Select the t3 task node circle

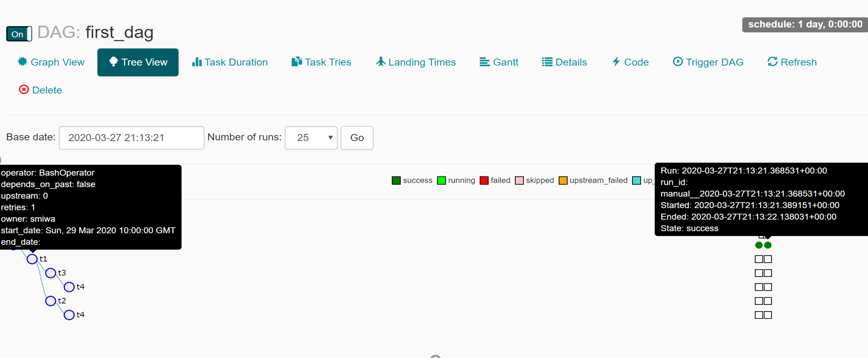[x=51, y=273]
